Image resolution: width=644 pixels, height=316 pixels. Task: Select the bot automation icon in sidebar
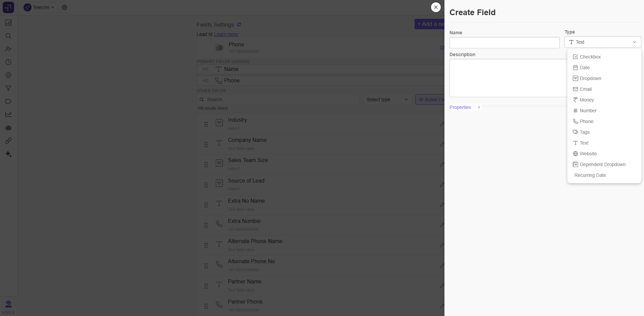pyautogui.click(x=8, y=128)
